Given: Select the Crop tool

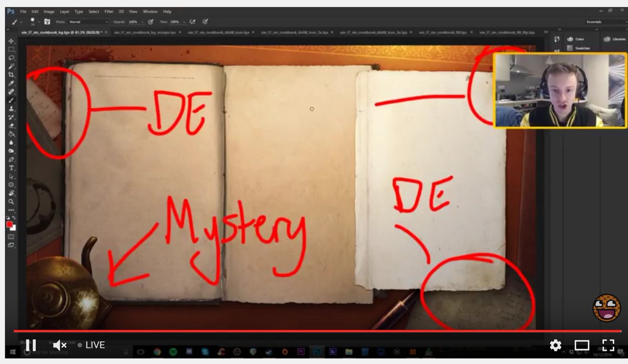Looking at the screenshot, I should click(12, 75).
